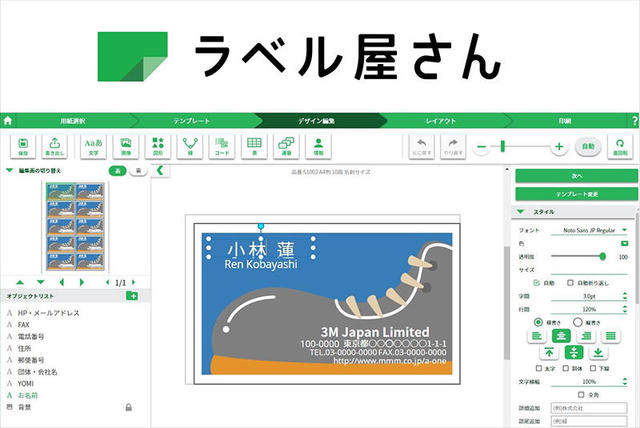
Task: Select the label sheet thumbnail preview
Action: coord(75,227)
